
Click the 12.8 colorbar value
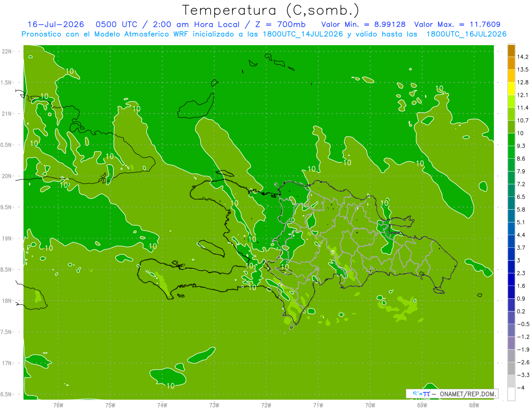(523, 82)
